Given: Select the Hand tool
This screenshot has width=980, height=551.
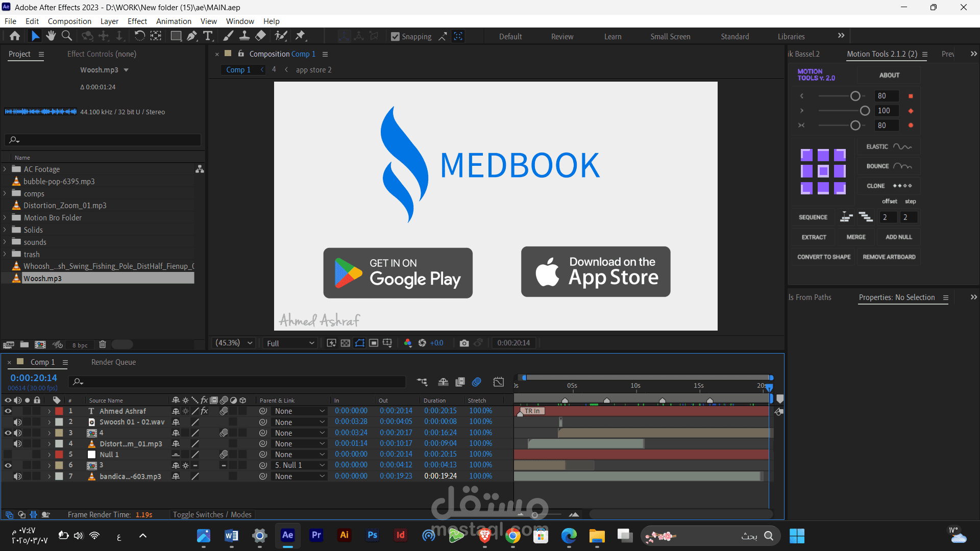Looking at the screenshot, I should pyautogui.click(x=51, y=36).
